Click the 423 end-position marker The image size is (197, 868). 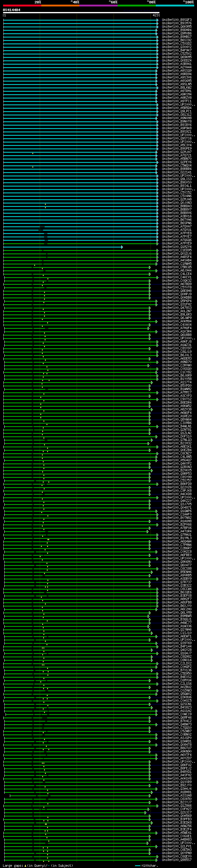pyautogui.click(x=155, y=15)
